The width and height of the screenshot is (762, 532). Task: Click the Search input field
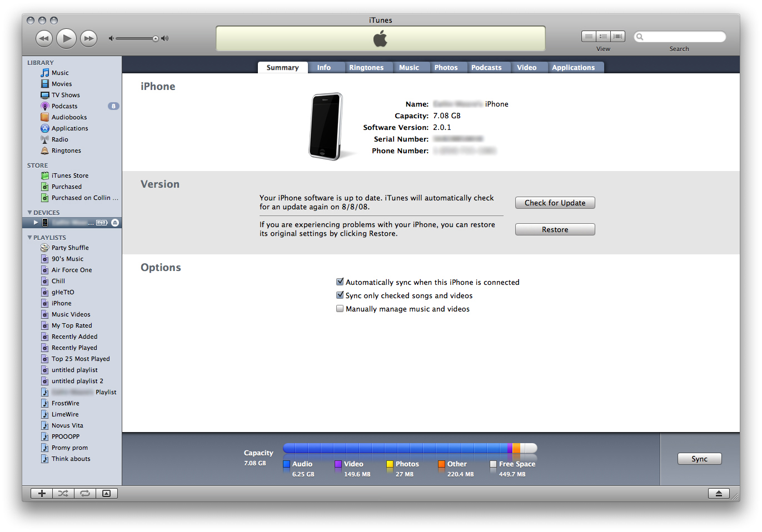point(680,37)
